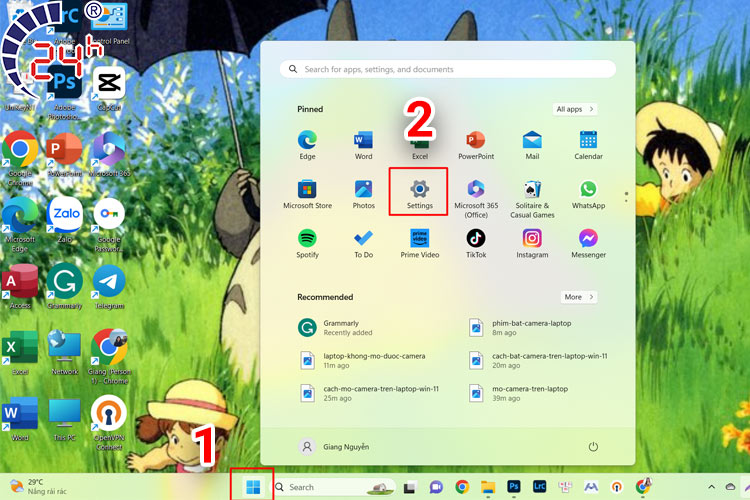This screenshot has width=750, height=500.
Task: Open the Calendar app
Action: (x=588, y=144)
